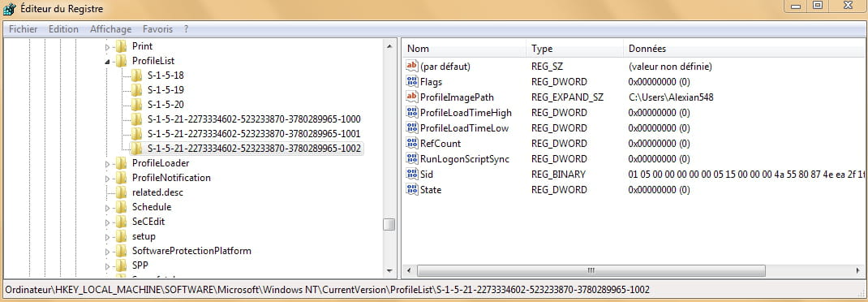Expand the SoftwareProtectionPlatform key

(107, 252)
